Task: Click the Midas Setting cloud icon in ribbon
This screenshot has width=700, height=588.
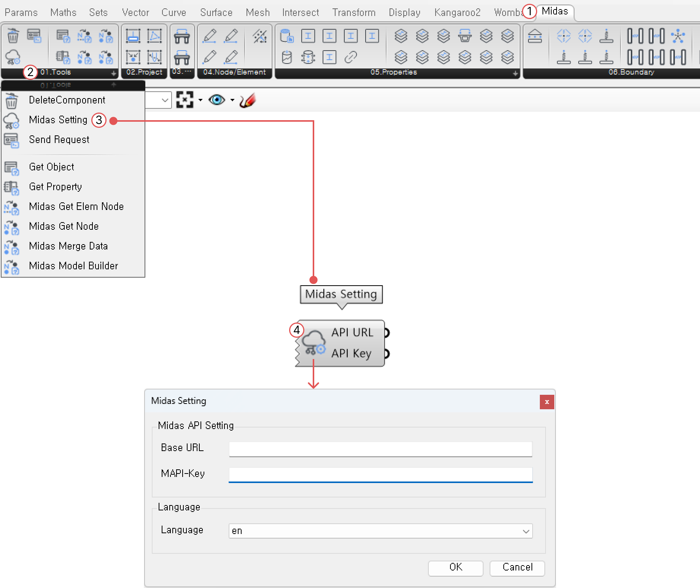Action: (x=13, y=57)
